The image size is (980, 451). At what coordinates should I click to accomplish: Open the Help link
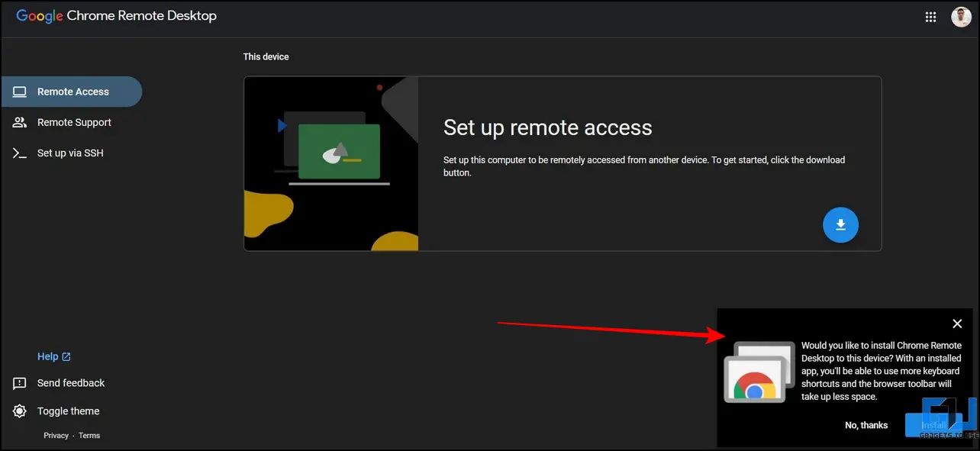pos(47,356)
